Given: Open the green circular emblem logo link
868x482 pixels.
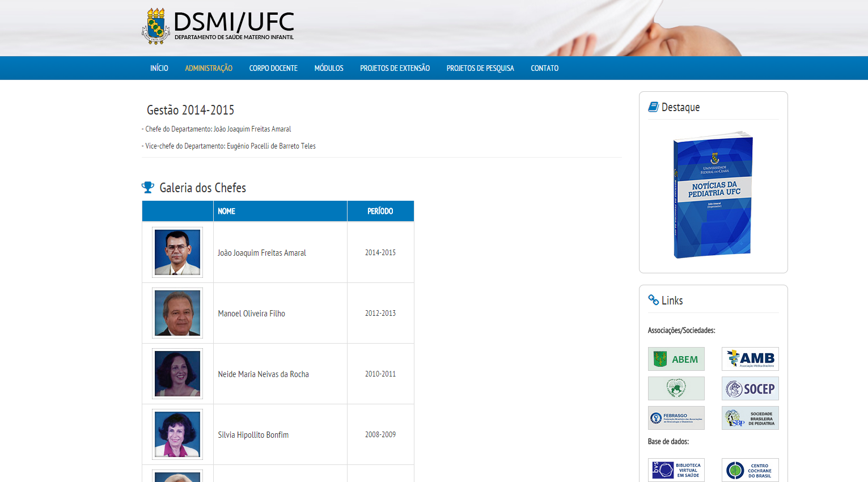Looking at the screenshot, I should [x=676, y=388].
